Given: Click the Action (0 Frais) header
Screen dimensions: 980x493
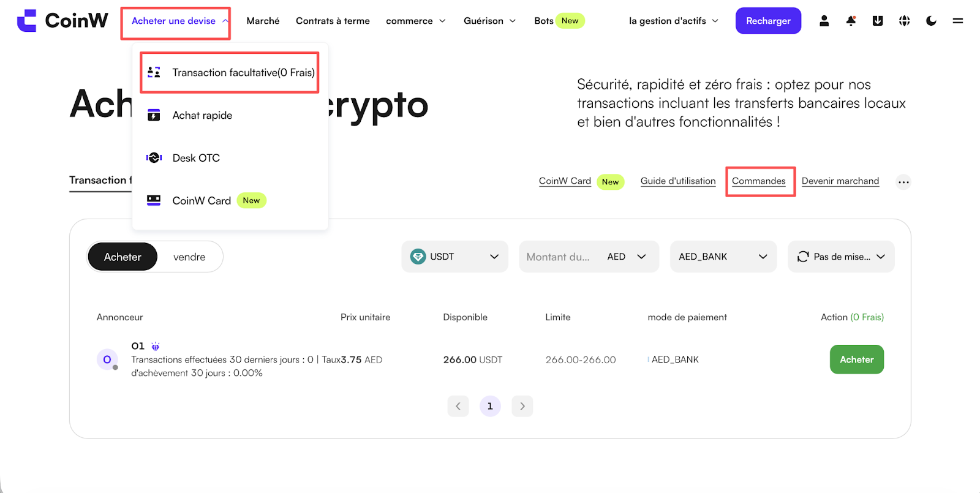Looking at the screenshot, I should click(852, 317).
